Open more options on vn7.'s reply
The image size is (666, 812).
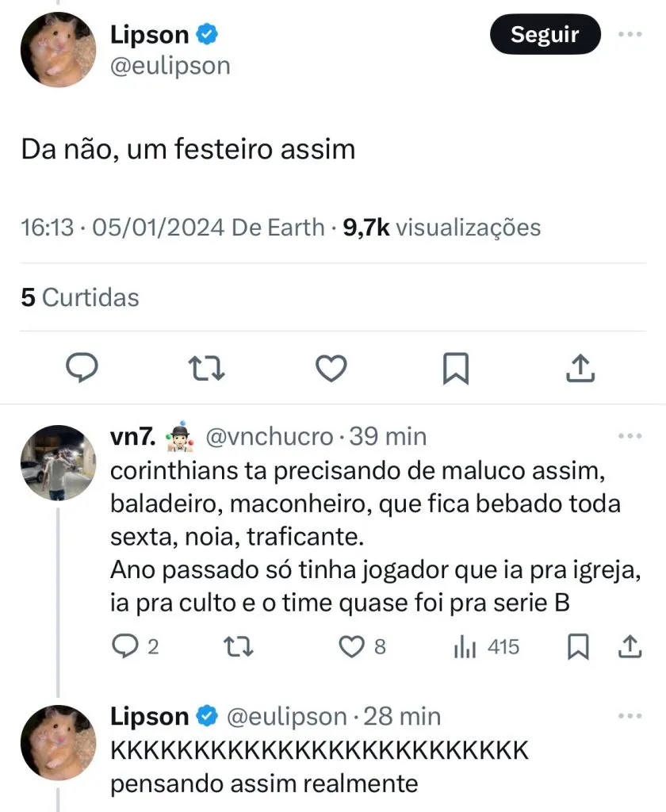click(630, 437)
